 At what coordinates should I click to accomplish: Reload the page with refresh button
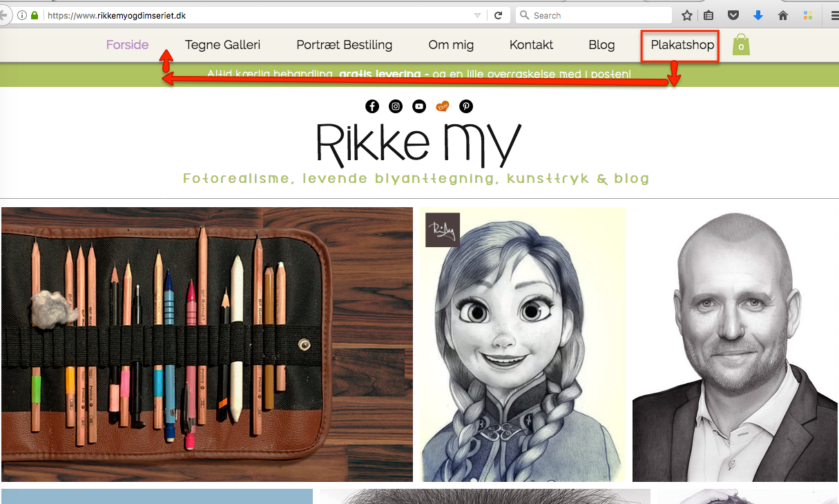point(498,15)
